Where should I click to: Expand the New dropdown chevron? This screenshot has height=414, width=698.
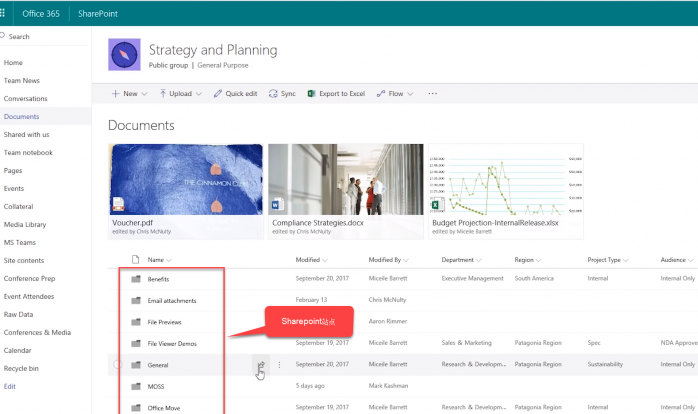coord(144,94)
